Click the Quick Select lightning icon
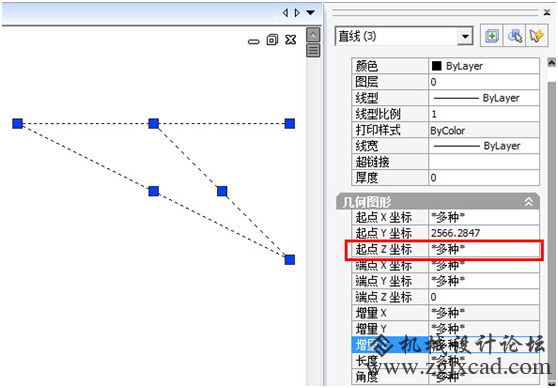Image resolution: width=558 pixels, height=388 pixels. point(537,36)
